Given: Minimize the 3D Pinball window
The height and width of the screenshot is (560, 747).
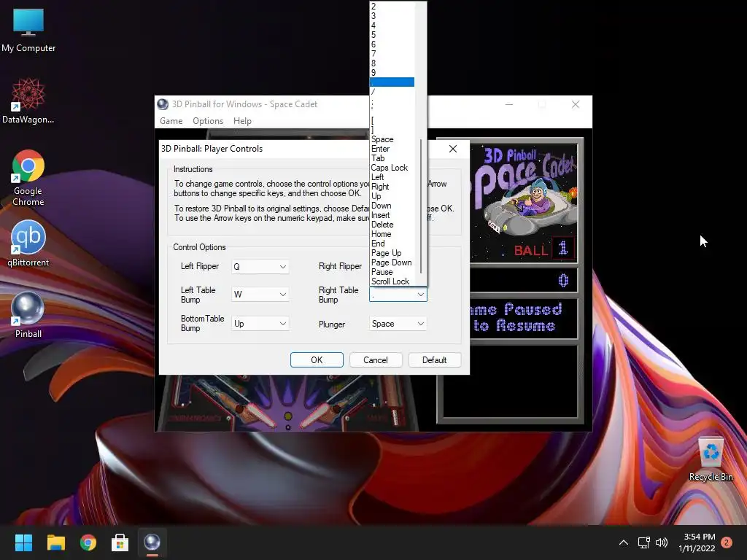Looking at the screenshot, I should [509, 104].
